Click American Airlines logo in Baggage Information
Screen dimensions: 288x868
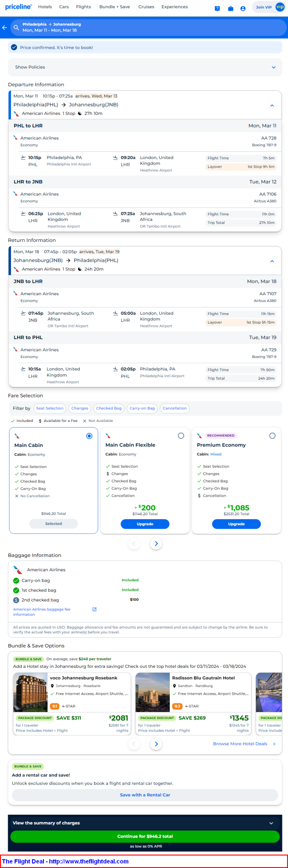click(x=18, y=570)
